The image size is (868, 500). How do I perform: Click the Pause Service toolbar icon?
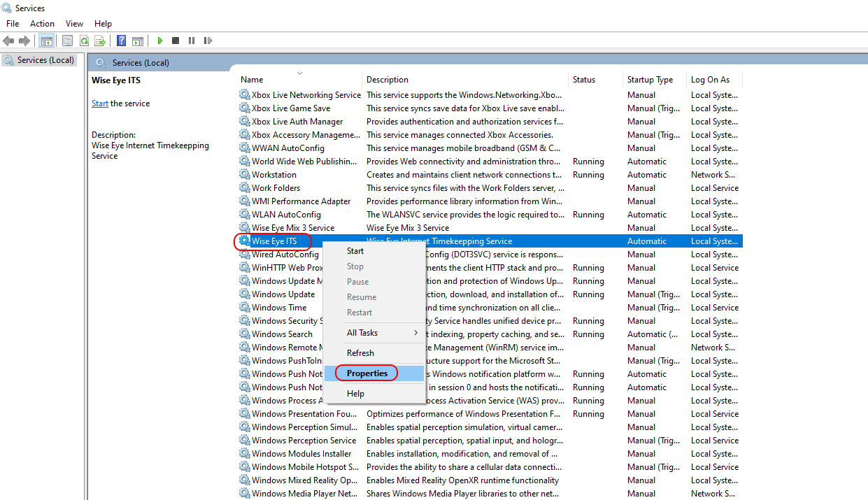[x=192, y=41]
